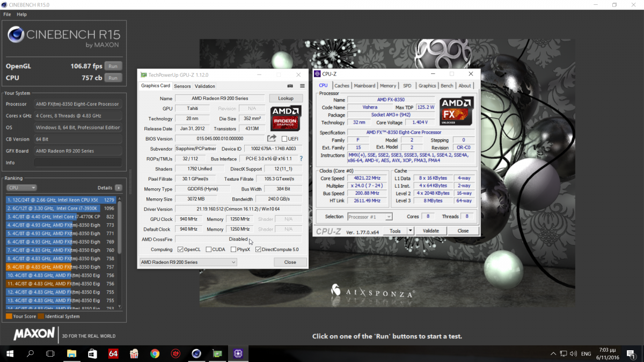This screenshot has height=362, width=644.
Task: Toggle the OpenCL checkbox
Action: 180,249
